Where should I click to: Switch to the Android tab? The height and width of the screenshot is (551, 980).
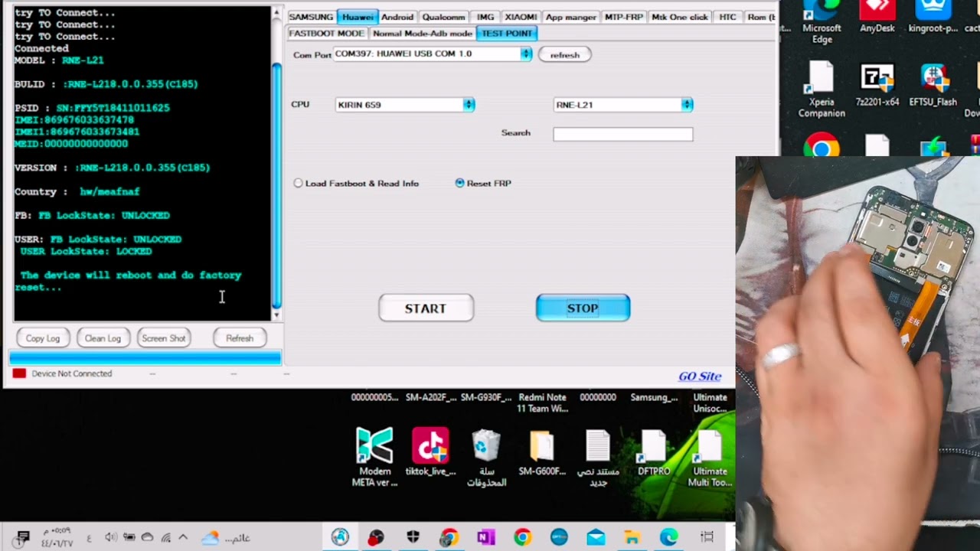tap(397, 17)
